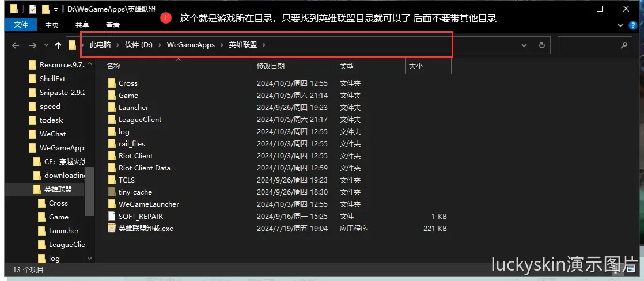Go forward with the forward arrow

(33, 45)
